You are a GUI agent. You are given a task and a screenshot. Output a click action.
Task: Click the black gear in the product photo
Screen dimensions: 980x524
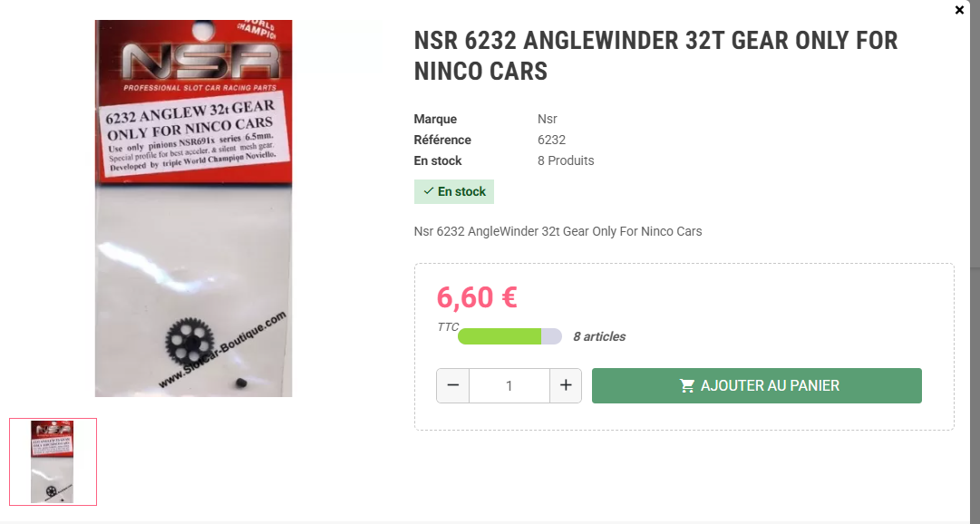tap(189, 342)
